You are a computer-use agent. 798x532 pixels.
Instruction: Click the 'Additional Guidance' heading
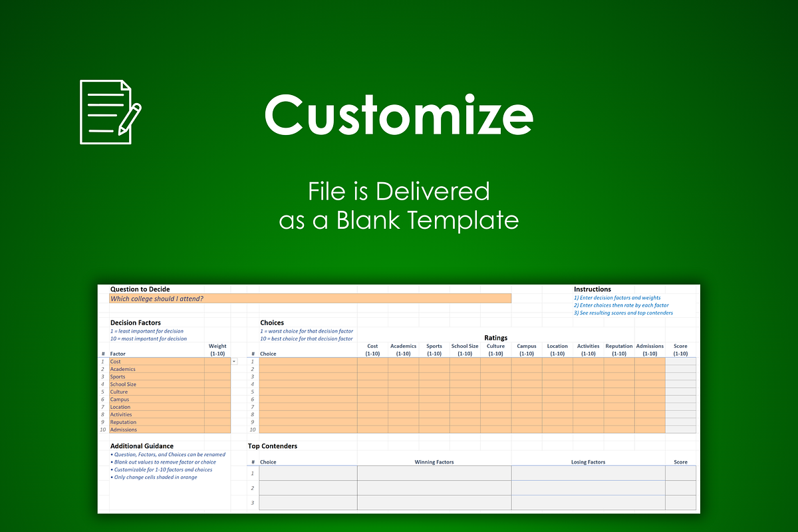pos(142,446)
